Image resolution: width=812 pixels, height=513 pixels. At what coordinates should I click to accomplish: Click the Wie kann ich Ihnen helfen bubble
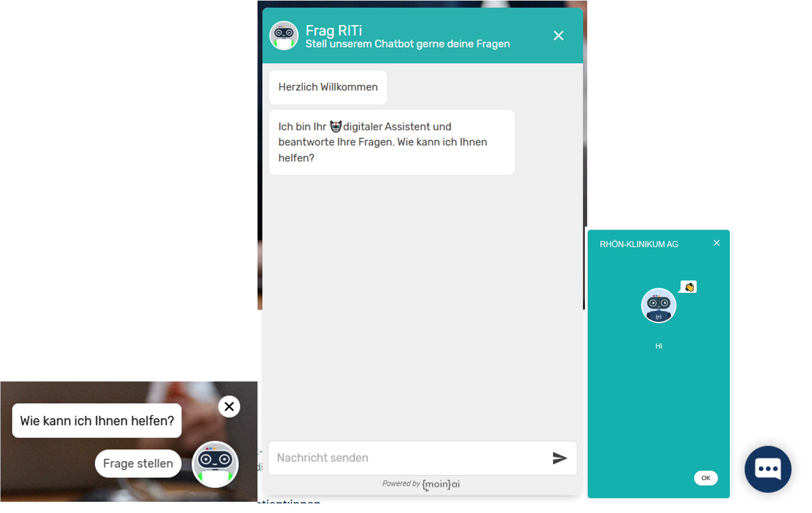(97, 421)
